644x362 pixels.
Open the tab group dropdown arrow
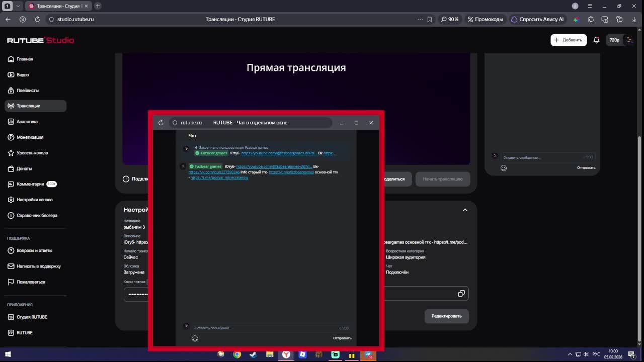[18, 6]
